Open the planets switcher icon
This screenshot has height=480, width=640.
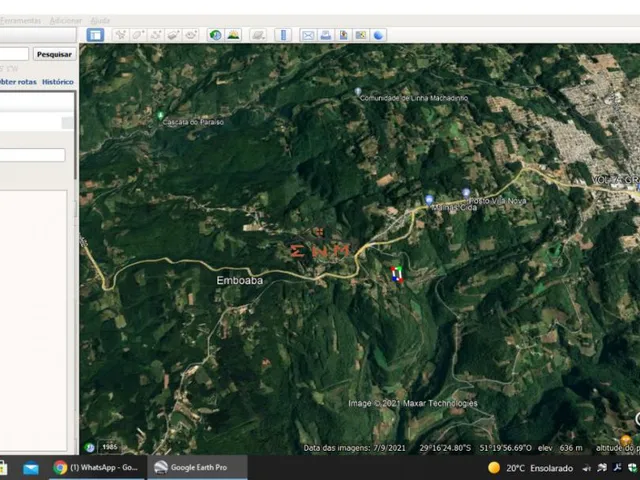click(x=258, y=35)
